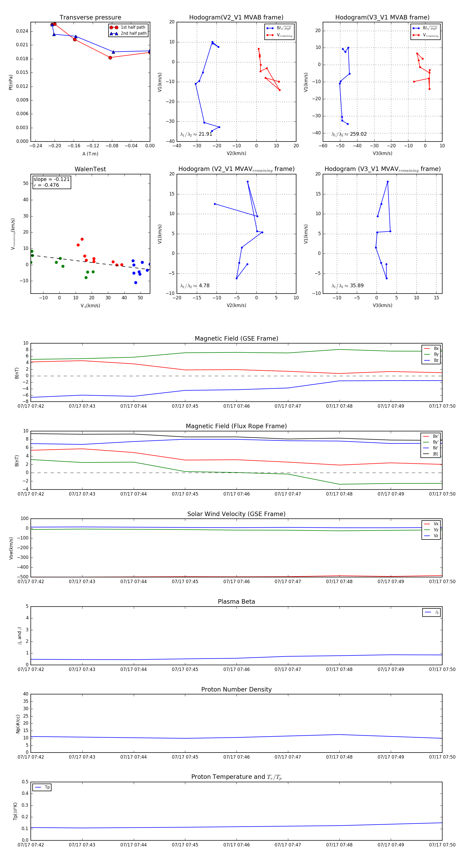Select the '2nd half path' legend entry
Image resolution: width=473 pixels, height=868 pixels.
[128, 33]
